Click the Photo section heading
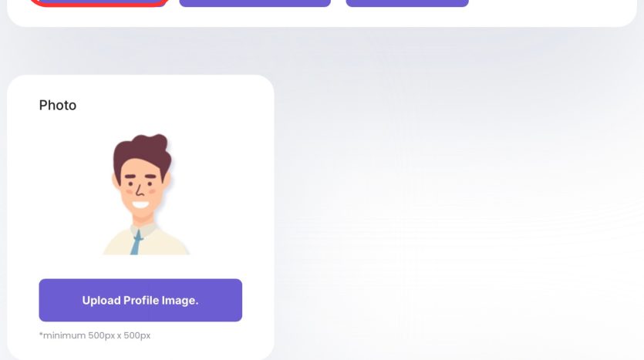Viewport: 644px width, 360px height. 58,106
